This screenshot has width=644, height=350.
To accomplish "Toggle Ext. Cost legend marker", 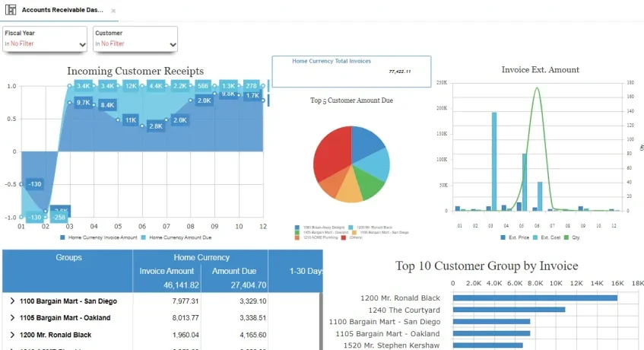I will coord(546,238).
